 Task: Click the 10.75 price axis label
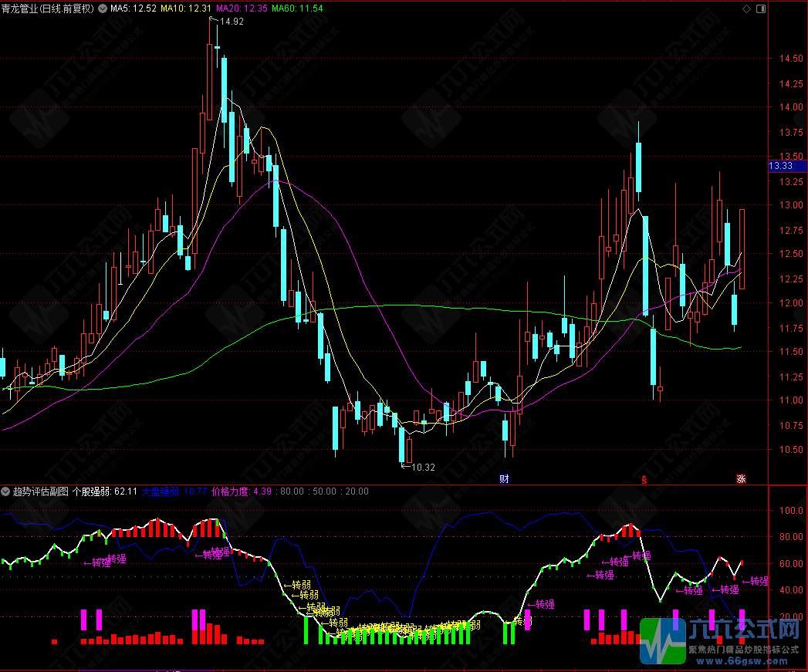tap(791, 426)
